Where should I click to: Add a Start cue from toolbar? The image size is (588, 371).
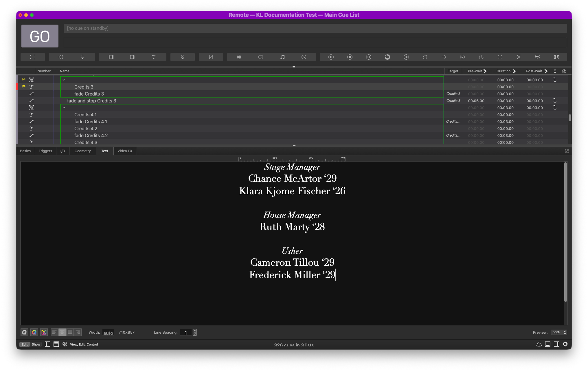(331, 57)
